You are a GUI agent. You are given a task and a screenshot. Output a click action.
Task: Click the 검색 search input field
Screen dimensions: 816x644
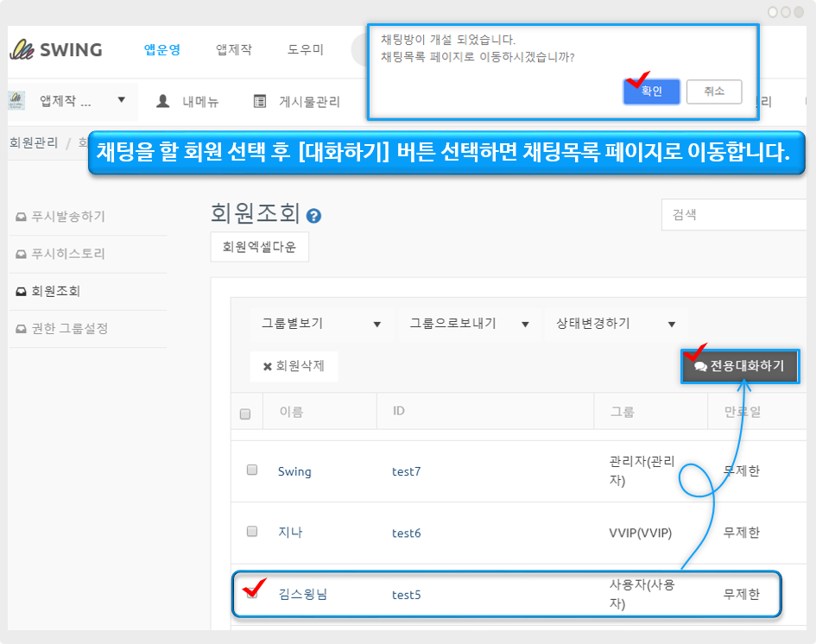[734, 215]
